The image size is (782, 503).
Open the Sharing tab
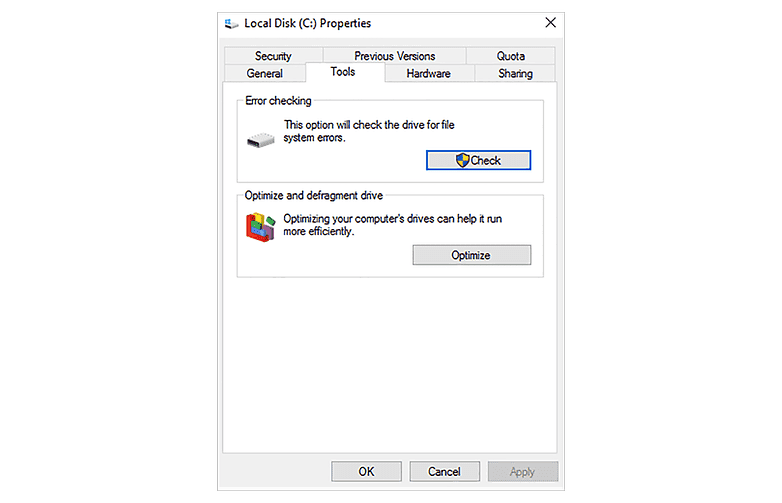click(x=515, y=73)
